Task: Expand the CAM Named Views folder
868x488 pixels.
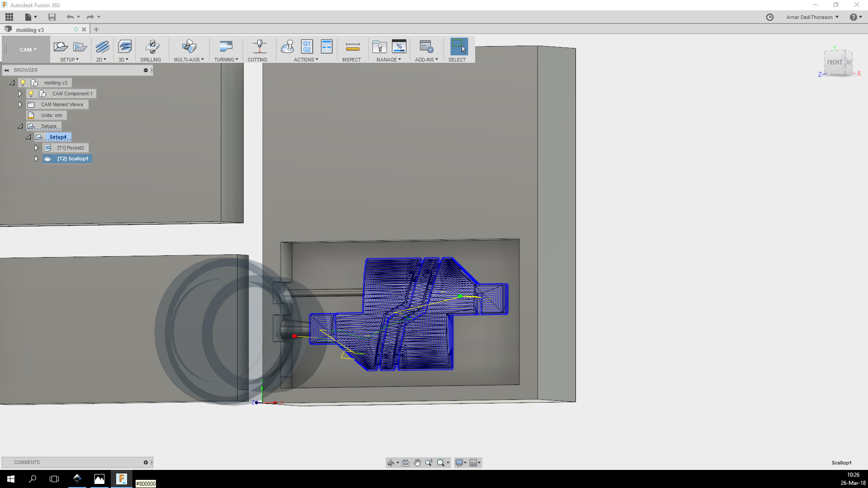Action: [20, 104]
